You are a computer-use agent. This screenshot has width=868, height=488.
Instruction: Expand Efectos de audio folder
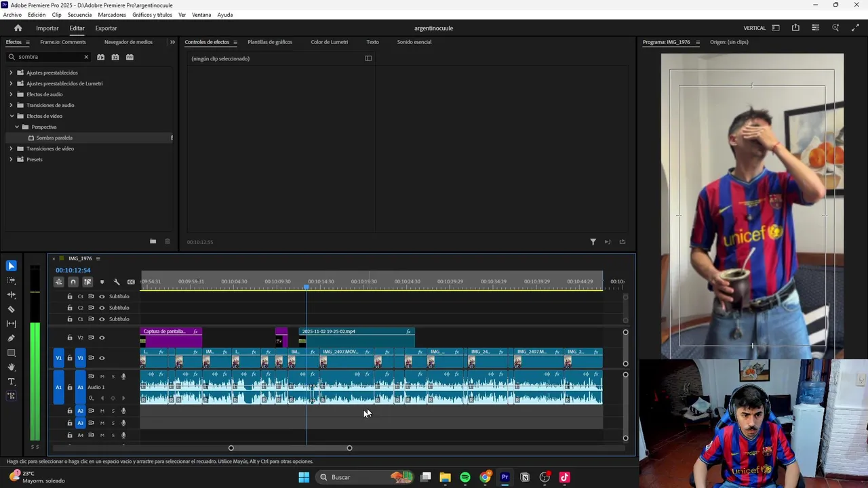point(11,94)
